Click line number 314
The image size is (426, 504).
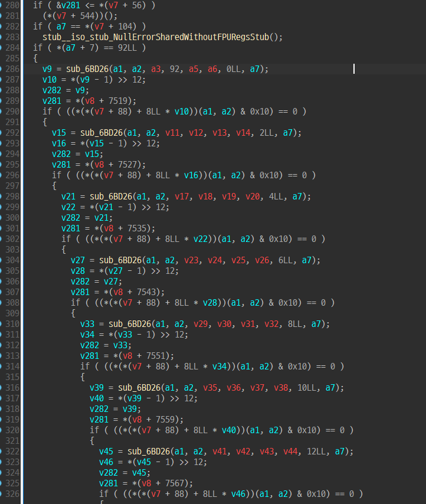(x=12, y=366)
